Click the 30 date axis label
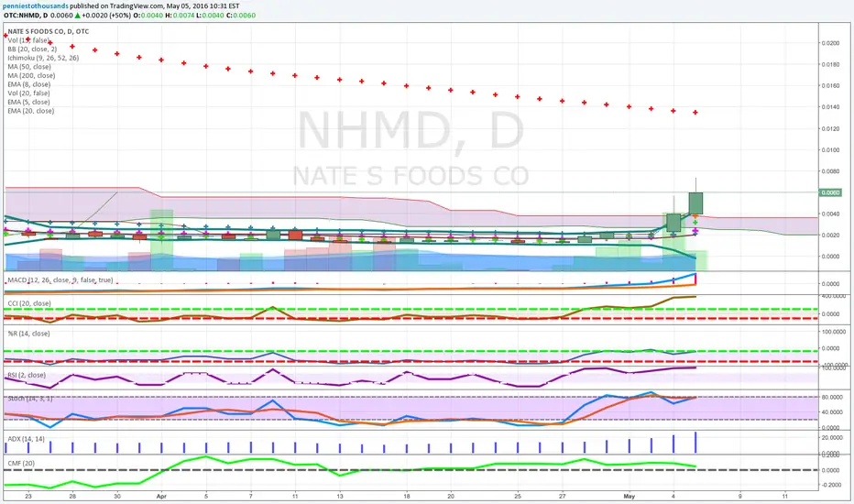The width and height of the screenshot is (854, 504). (x=117, y=497)
